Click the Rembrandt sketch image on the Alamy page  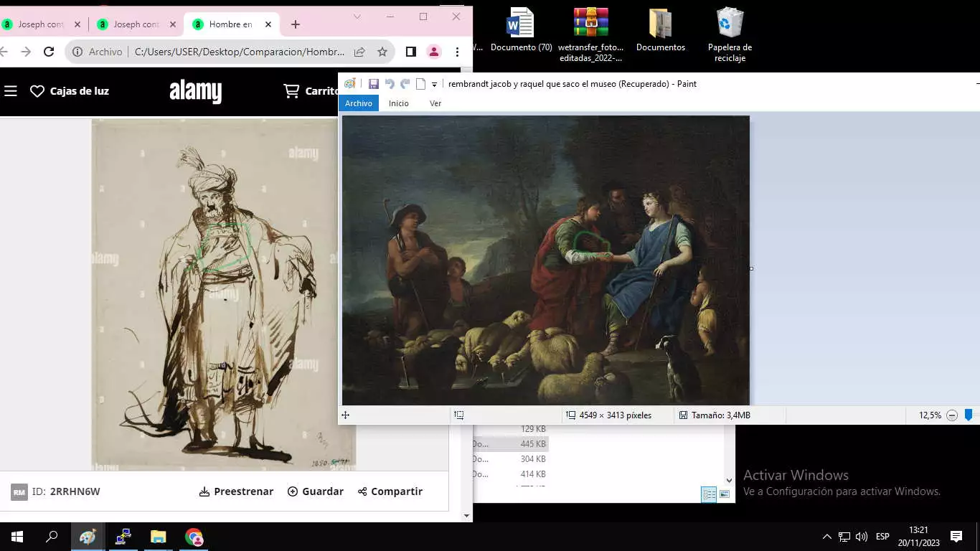click(214, 294)
